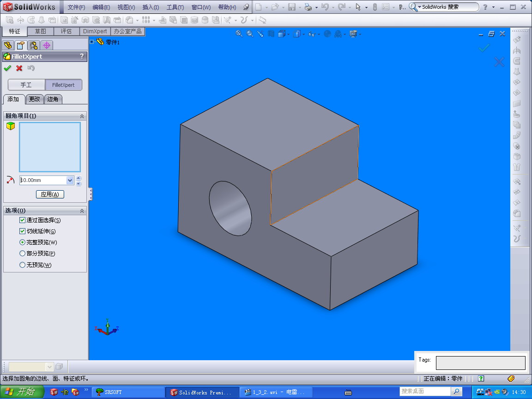Toggle 通过面选择(S) checkbox

[22, 220]
